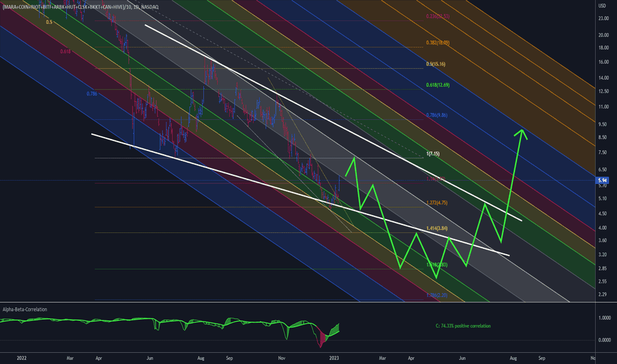Click the 7.50 price axis label
This screenshot has height=364, width=617.
tap(602, 152)
